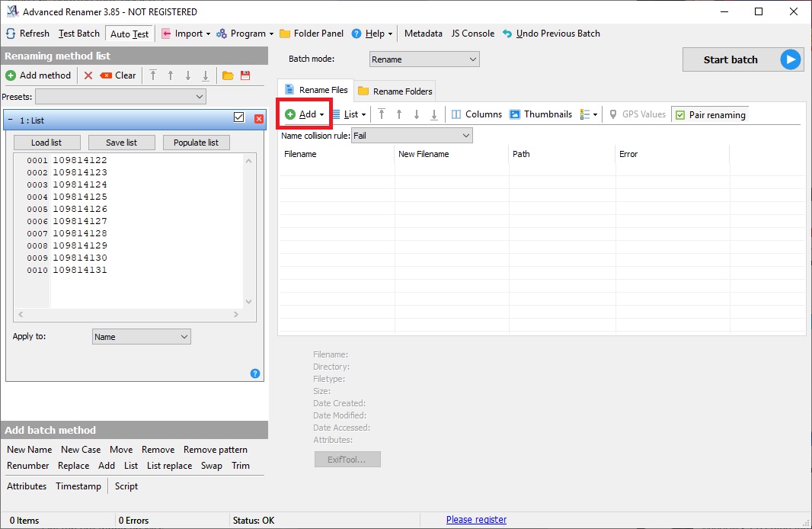Open saved methods with folder icon
Image resolution: width=812 pixels, height=529 pixels.
[x=228, y=75]
